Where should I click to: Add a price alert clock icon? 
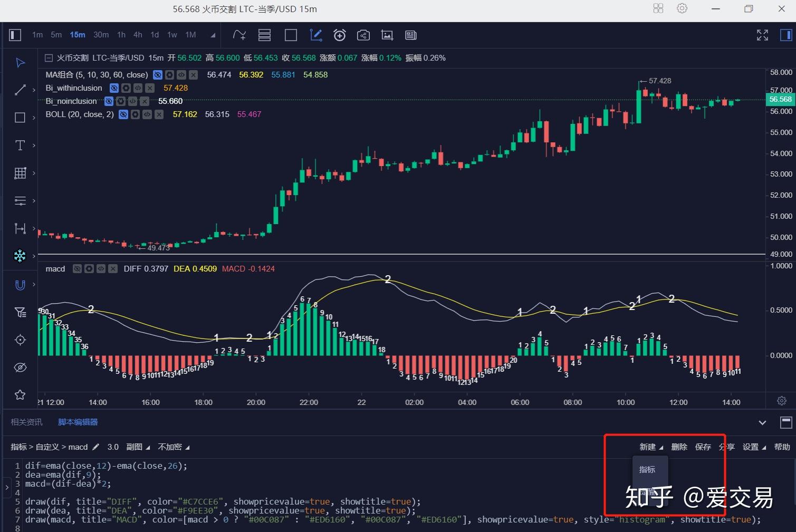point(340,35)
